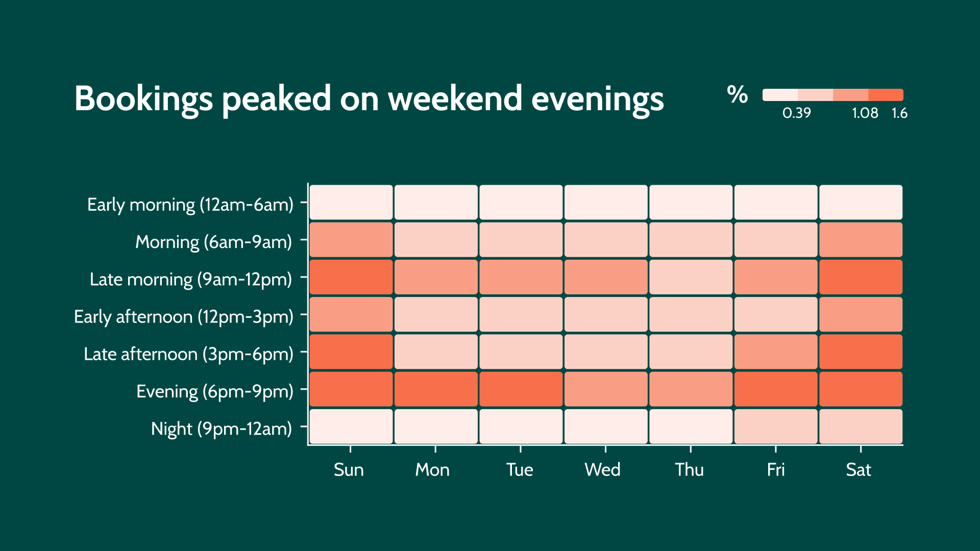Click the chart title about weekend evenings

[x=369, y=98]
